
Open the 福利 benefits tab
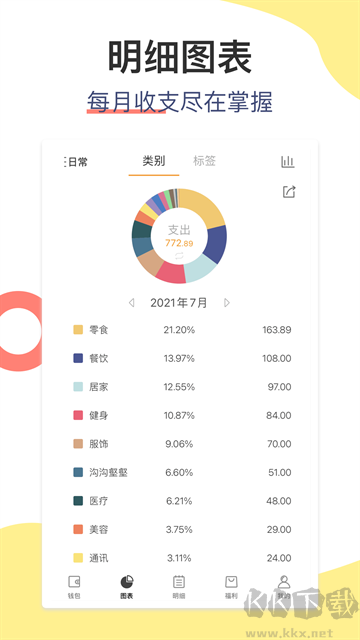point(231,587)
